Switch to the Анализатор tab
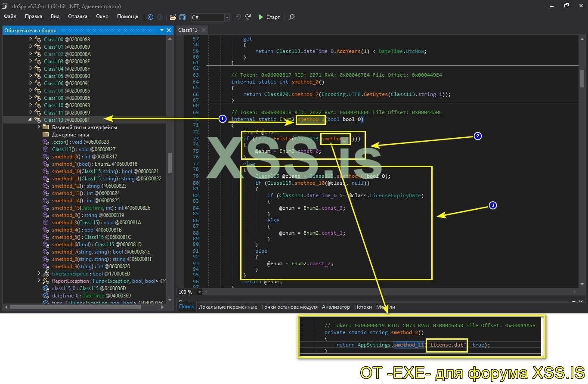 point(336,307)
